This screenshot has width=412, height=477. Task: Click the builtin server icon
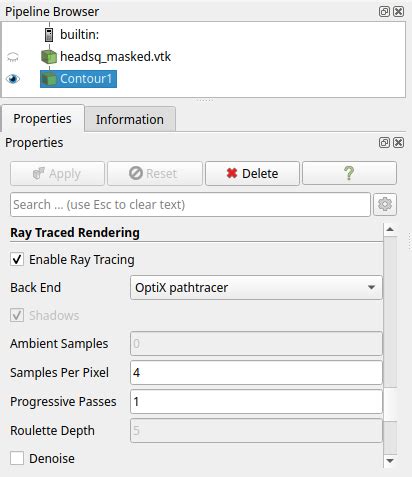(x=49, y=35)
